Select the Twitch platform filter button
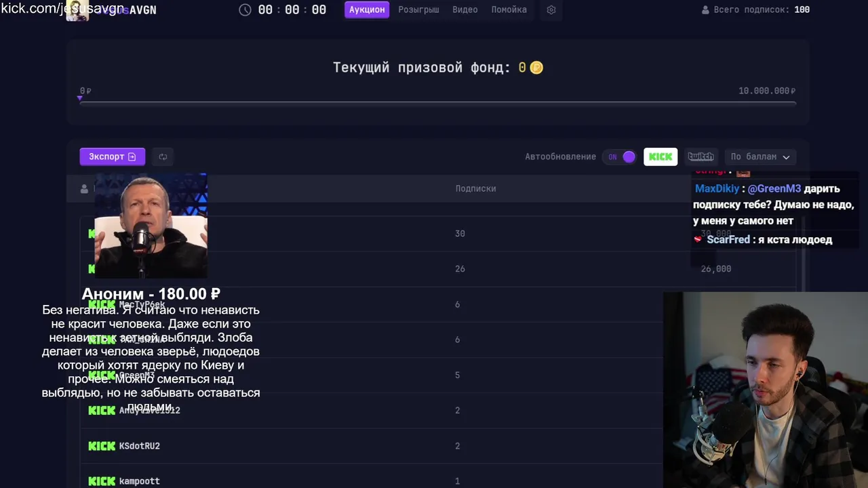Image resolution: width=868 pixels, height=488 pixels. pos(701,157)
